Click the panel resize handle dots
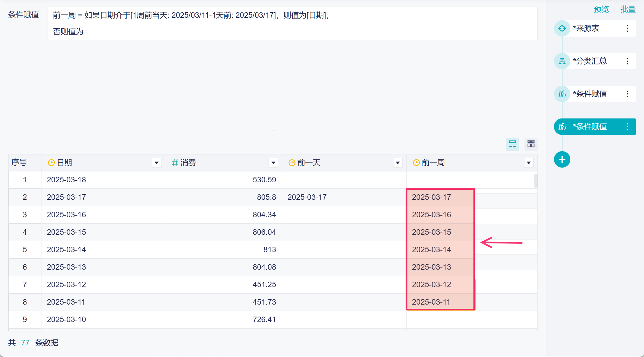 273,131
